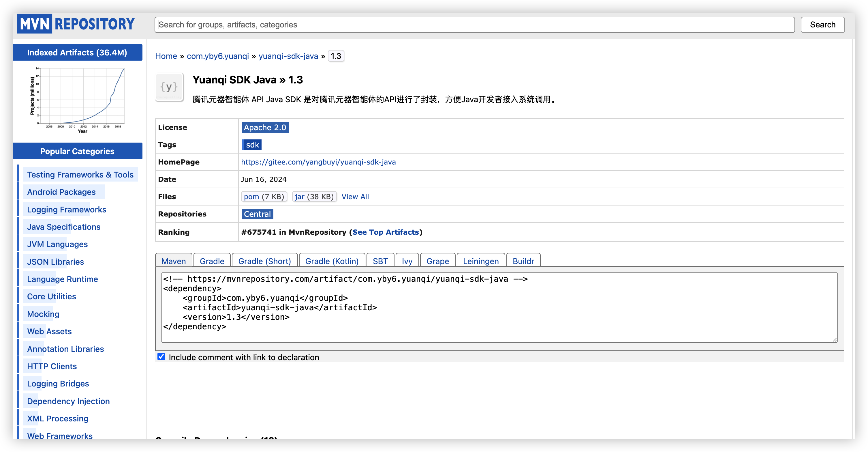Open the Central repository tag
Screen dimensions: 868x452
(257, 214)
